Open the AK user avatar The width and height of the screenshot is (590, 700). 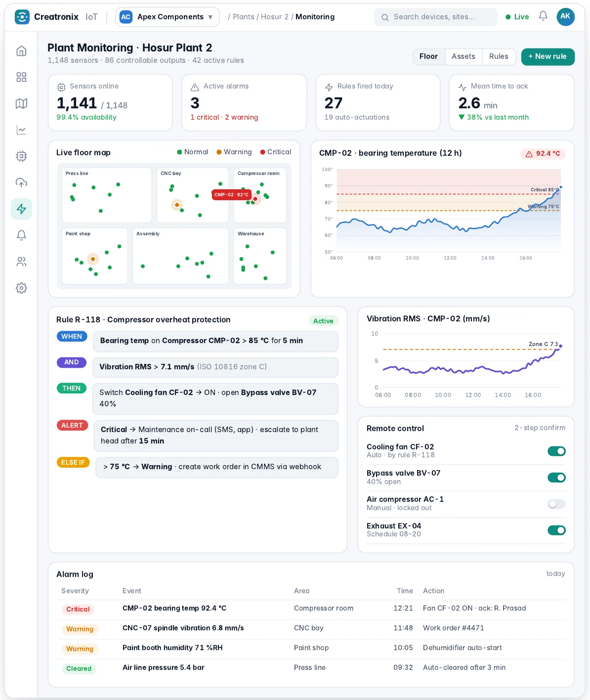pyautogui.click(x=565, y=16)
